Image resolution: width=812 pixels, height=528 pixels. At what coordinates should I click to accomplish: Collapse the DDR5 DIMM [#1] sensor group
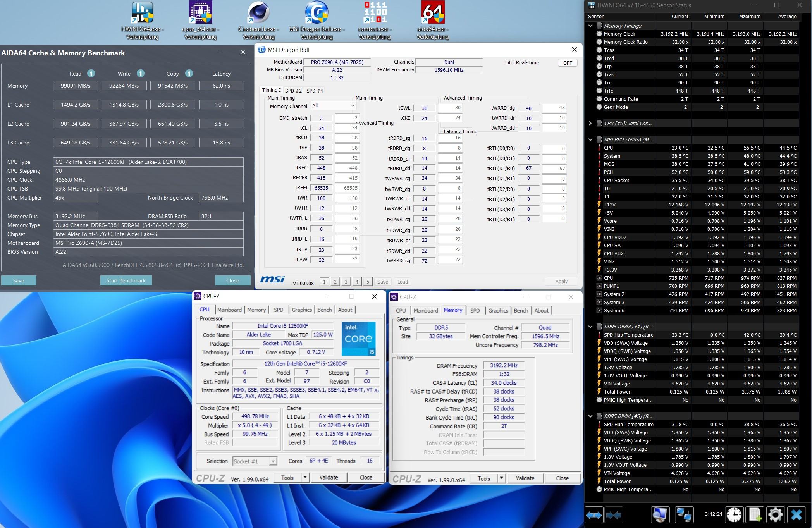[x=590, y=327]
